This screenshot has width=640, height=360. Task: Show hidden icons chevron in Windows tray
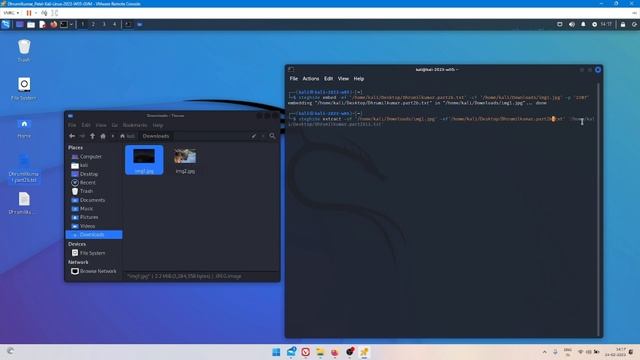(x=544, y=352)
